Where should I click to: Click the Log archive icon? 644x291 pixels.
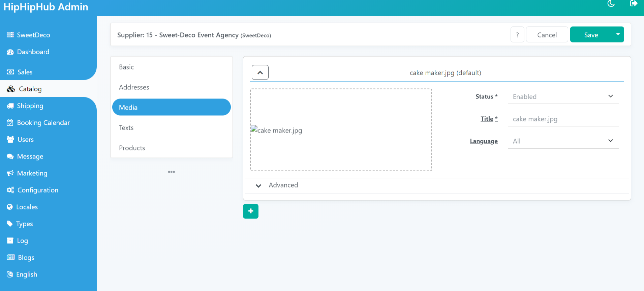click(10, 240)
